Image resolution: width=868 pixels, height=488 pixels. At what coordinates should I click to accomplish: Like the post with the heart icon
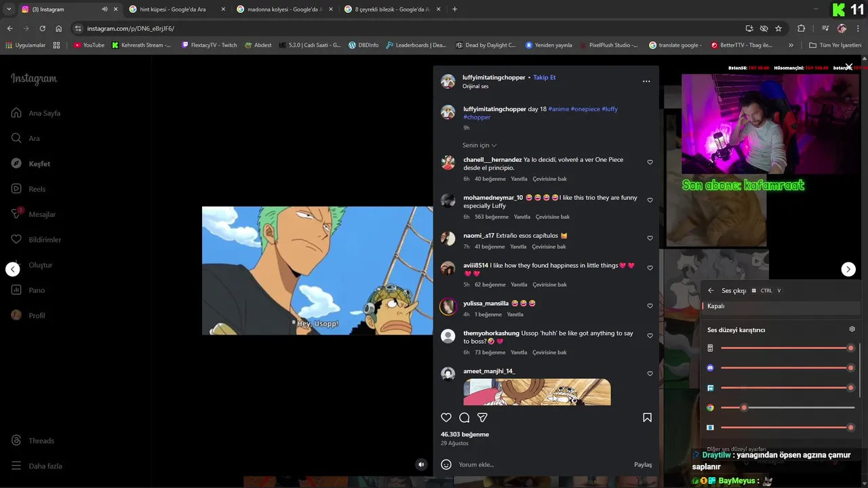[x=446, y=418]
